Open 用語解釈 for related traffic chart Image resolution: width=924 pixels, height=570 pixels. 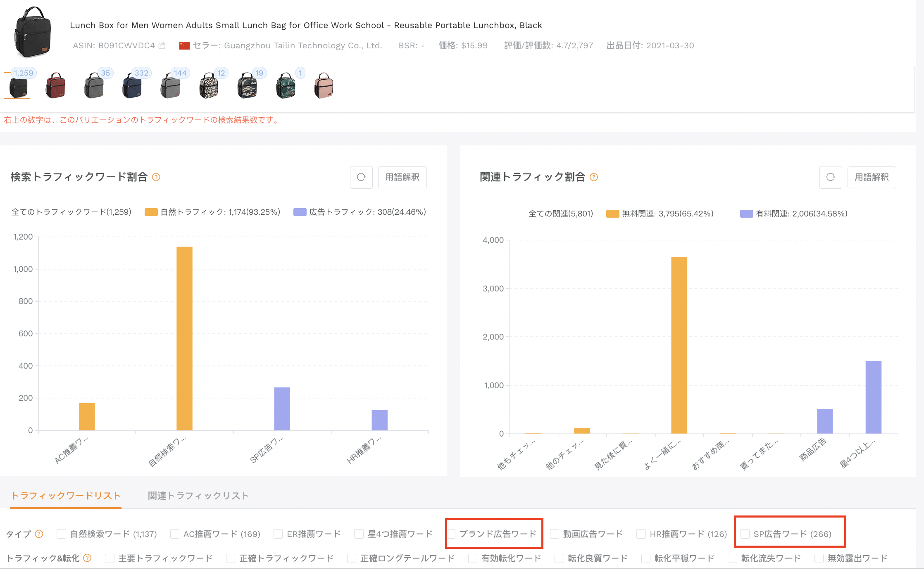[x=872, y=177]
